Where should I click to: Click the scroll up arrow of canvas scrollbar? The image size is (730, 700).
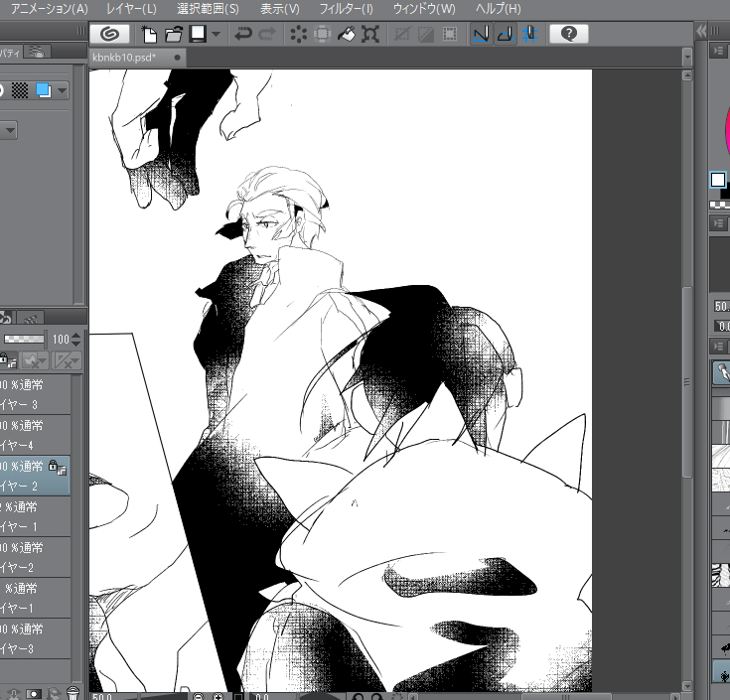[687, 74]
